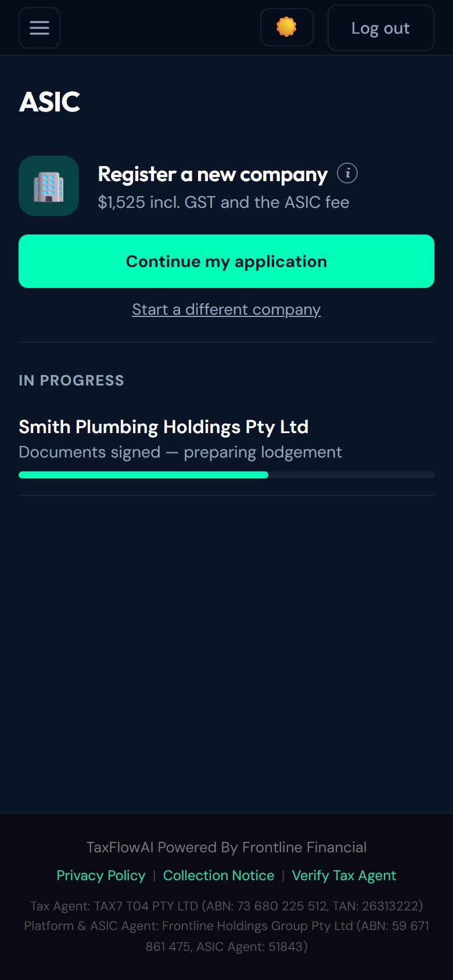Click the IN PROGRESS section label
453x980 pixels.
[x=71, y=380]
